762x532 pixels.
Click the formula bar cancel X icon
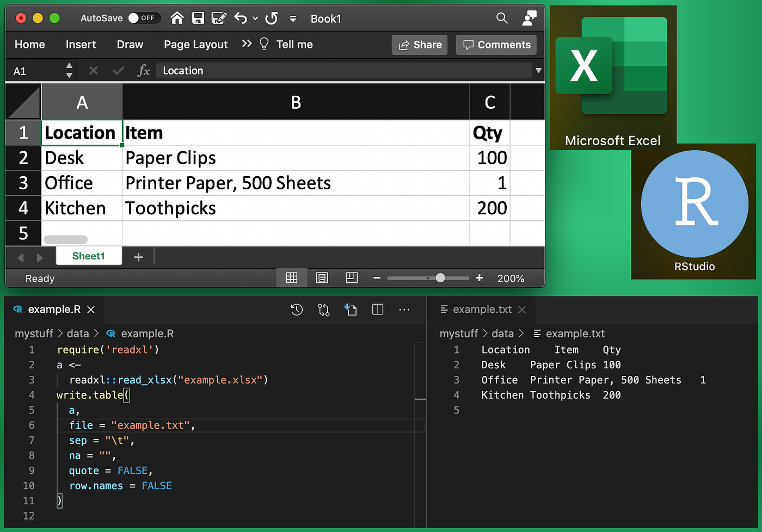pos(94,71)
